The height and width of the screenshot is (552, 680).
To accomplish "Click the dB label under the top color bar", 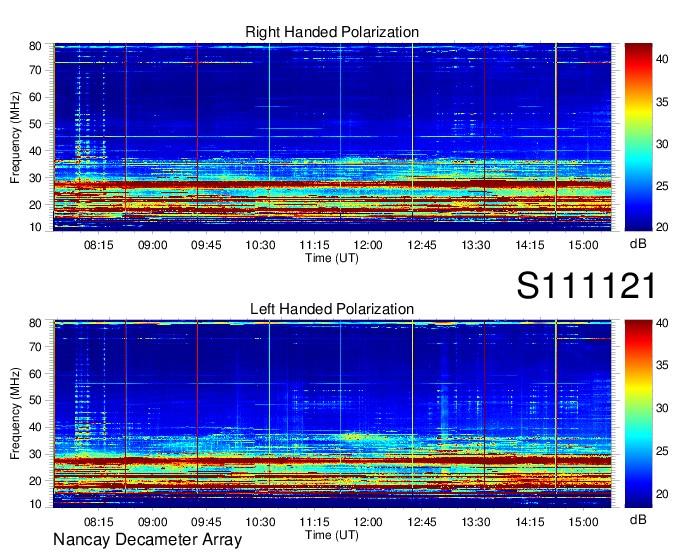I will click(x=638, y=244).
